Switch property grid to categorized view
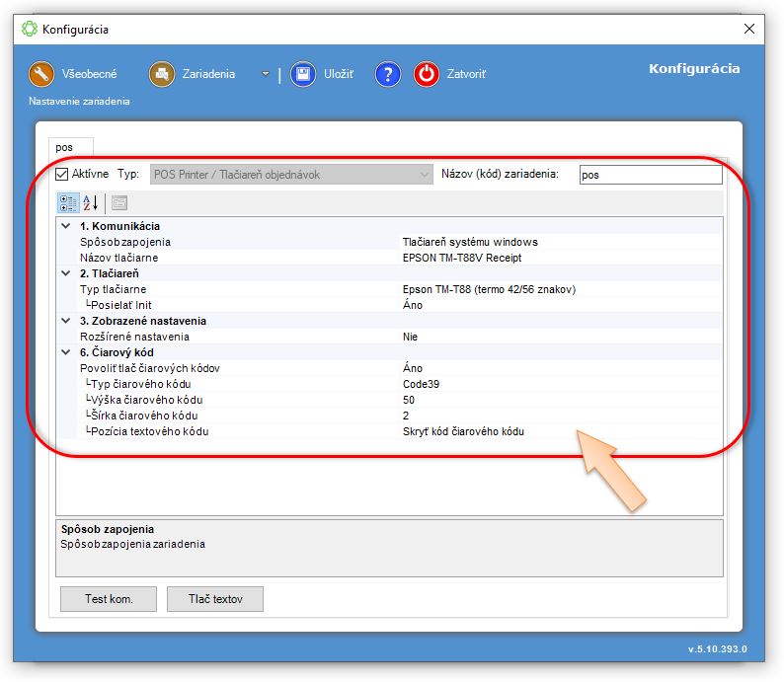 [68, 203]
